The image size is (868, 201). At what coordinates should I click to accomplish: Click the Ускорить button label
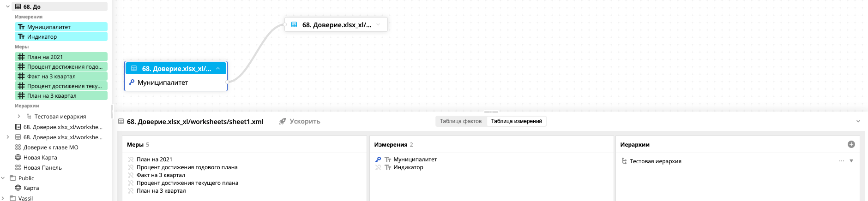click(x=305, y=121)
